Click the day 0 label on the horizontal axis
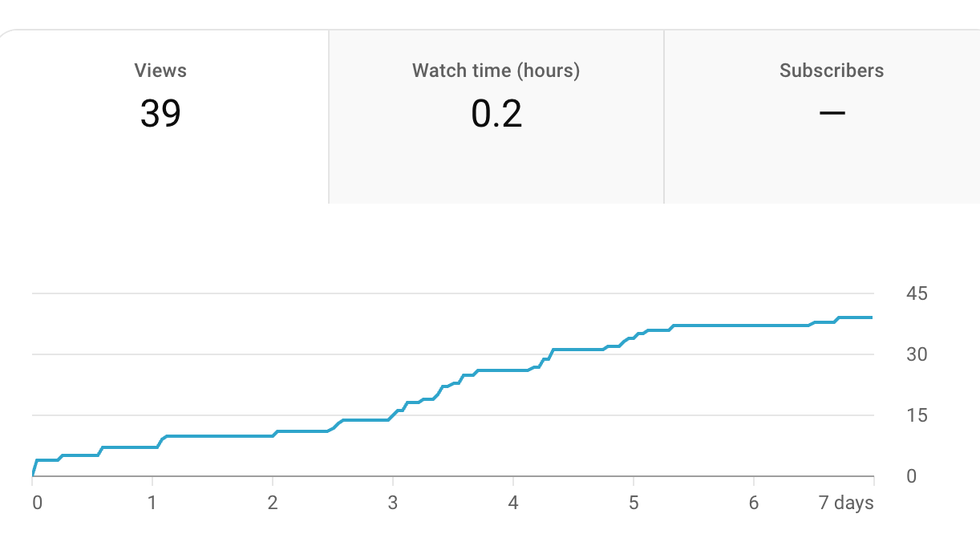980x542 pixels. pos(37,504)
